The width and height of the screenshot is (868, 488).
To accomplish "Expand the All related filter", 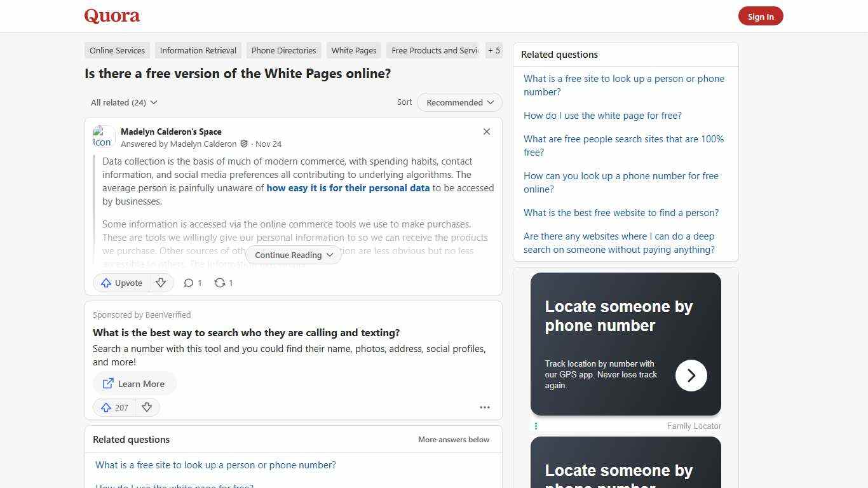I will pos(123,102).
